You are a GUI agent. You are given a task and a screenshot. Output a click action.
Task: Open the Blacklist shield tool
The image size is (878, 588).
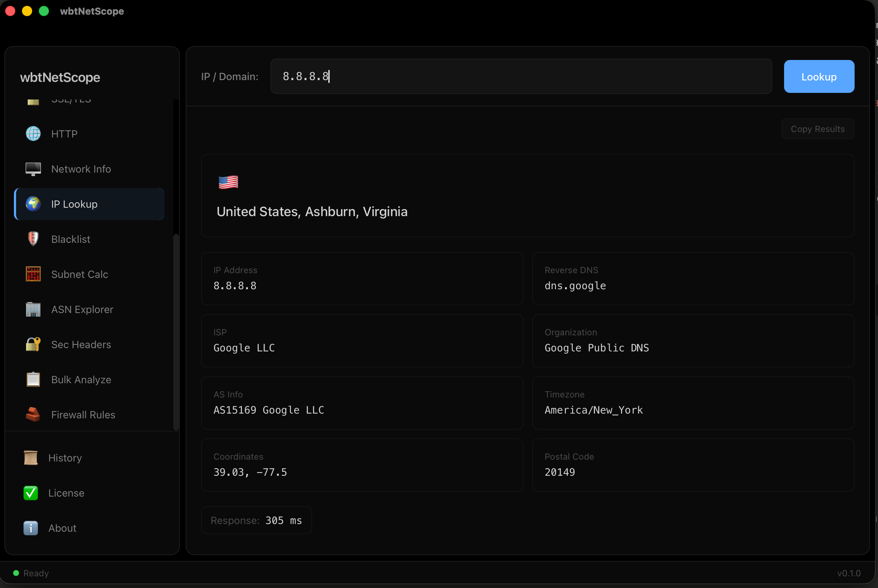pos(33,239)
